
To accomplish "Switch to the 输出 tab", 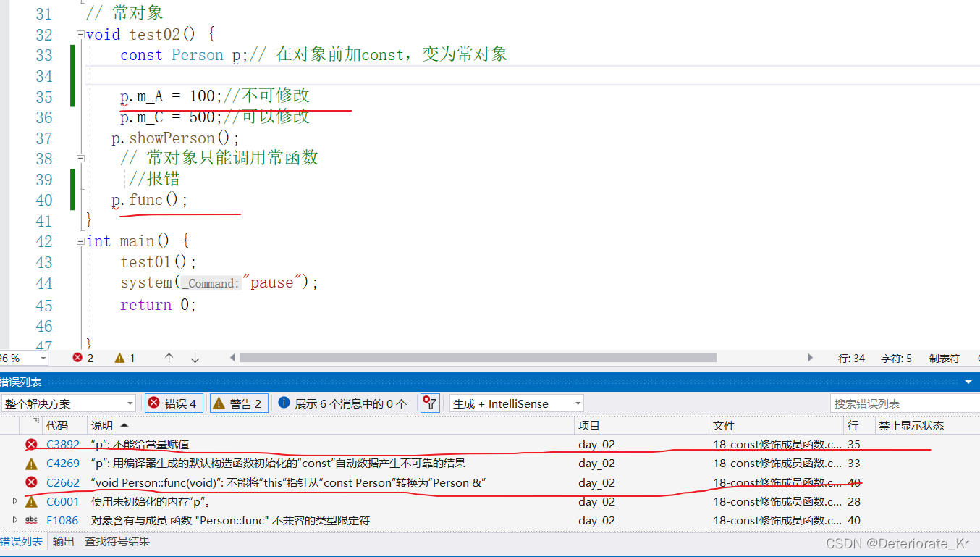I will click(x=64, y=541).
